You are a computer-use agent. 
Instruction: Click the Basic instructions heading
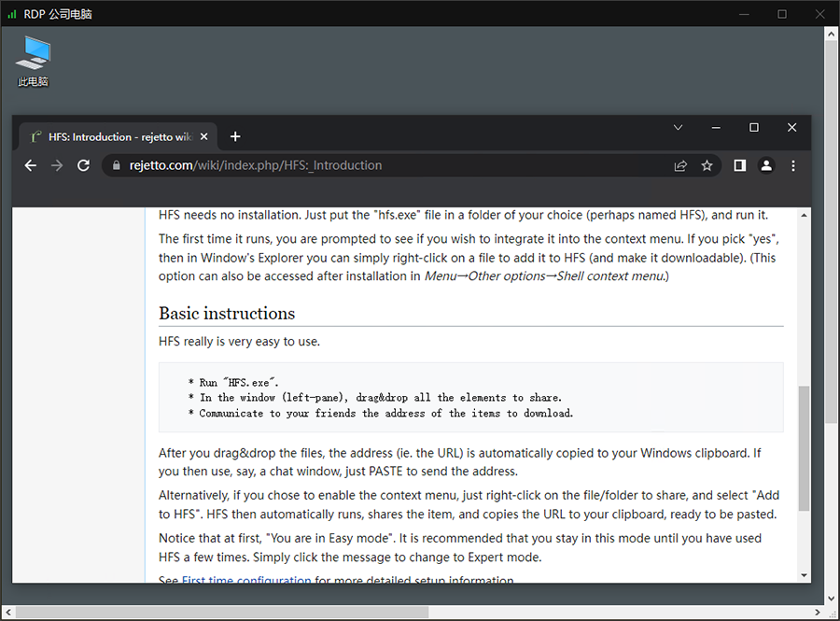227,314
